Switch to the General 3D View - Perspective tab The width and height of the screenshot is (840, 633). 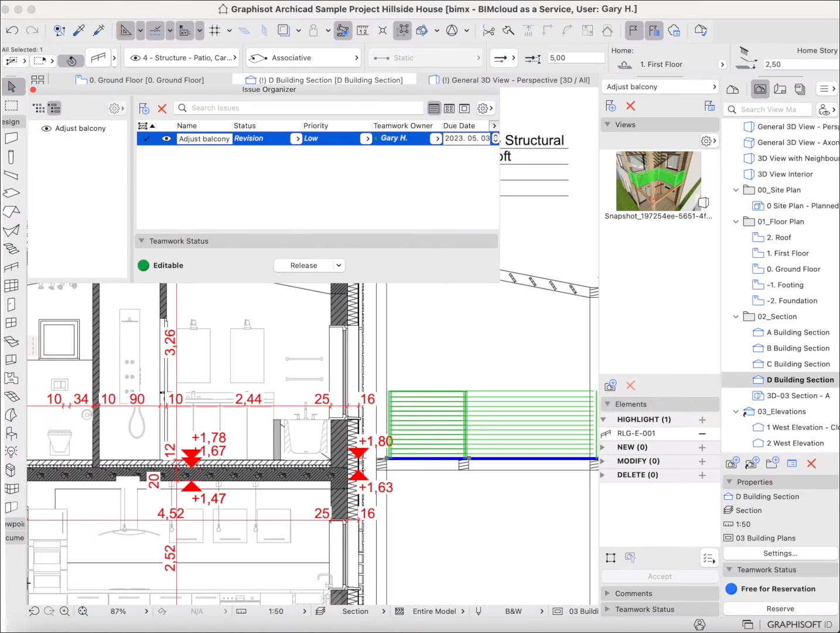510,80
